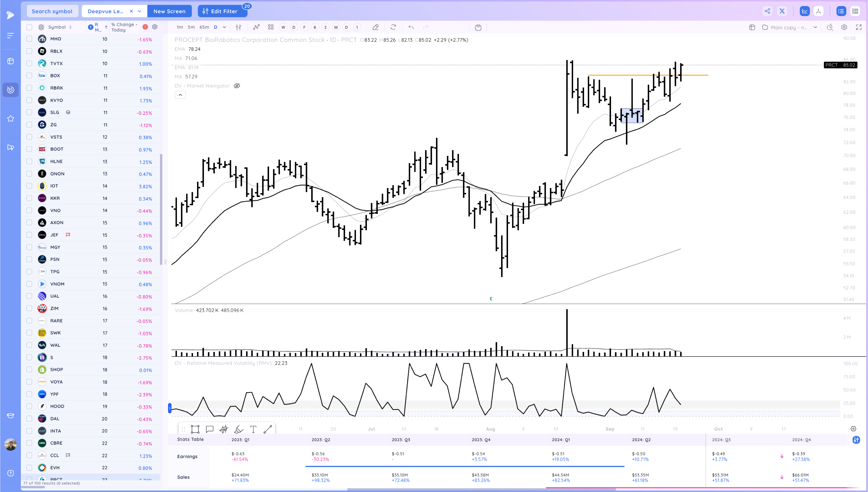Collapse the indicator legend chevron

click(x=180, y=95)
